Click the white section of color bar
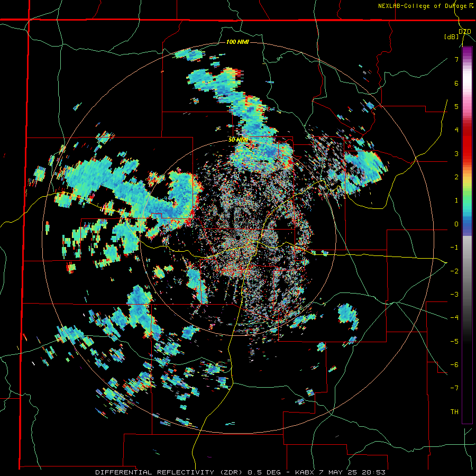Screen dimensions: 476x476 click(x=467, y=79)
